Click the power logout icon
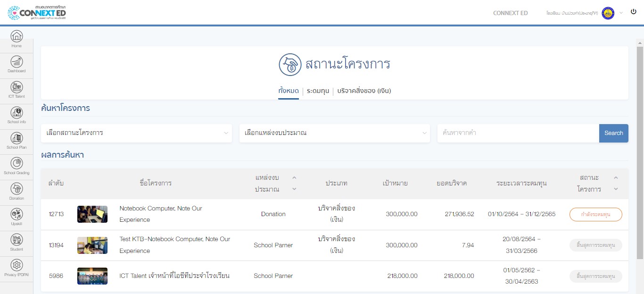Image resolution: width=644 pixels, height=294 pixels. pyautogui.click(x=633, y=12)
